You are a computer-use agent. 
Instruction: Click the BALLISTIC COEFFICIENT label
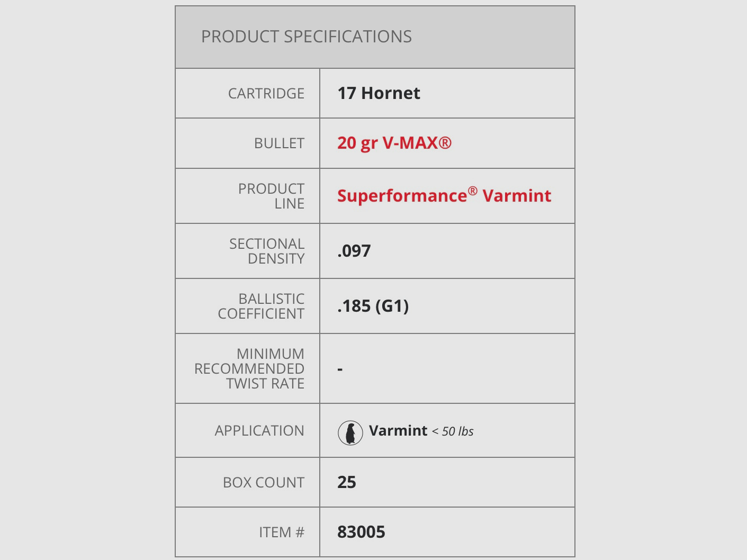261,306
